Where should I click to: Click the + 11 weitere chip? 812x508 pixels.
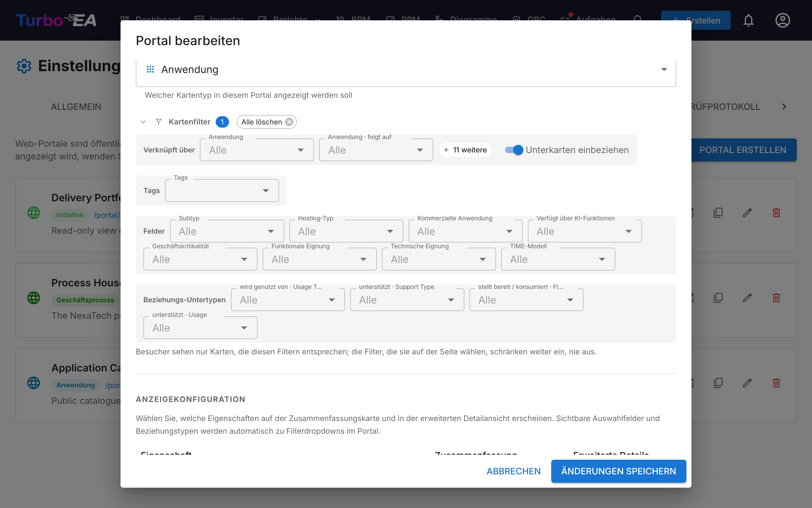(x=465, y=150)
